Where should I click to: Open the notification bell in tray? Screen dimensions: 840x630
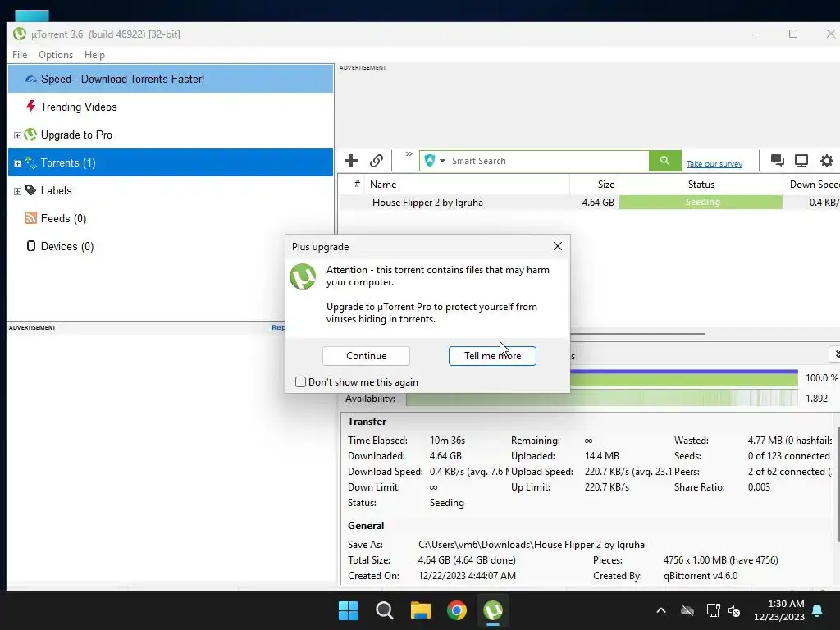(x=818, y=610)
